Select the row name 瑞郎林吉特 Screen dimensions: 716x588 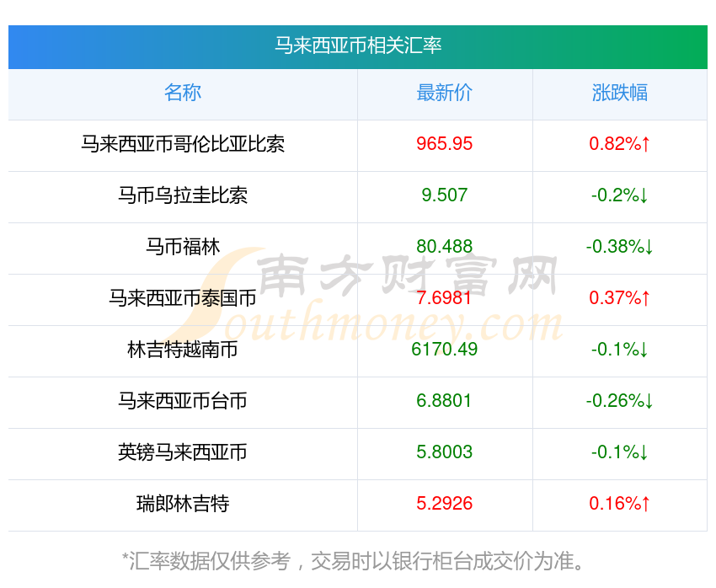click(x=183, y=504)
